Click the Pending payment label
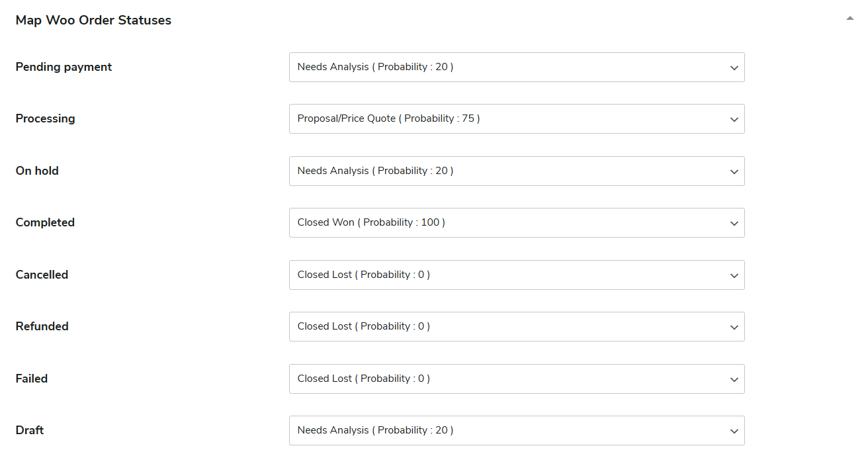 [64, 67]
